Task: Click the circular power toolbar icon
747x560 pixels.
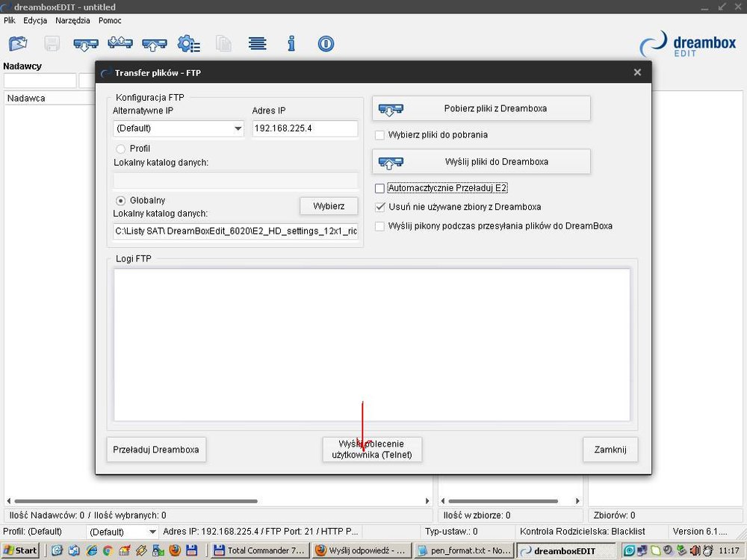Action: coord(326,43)
